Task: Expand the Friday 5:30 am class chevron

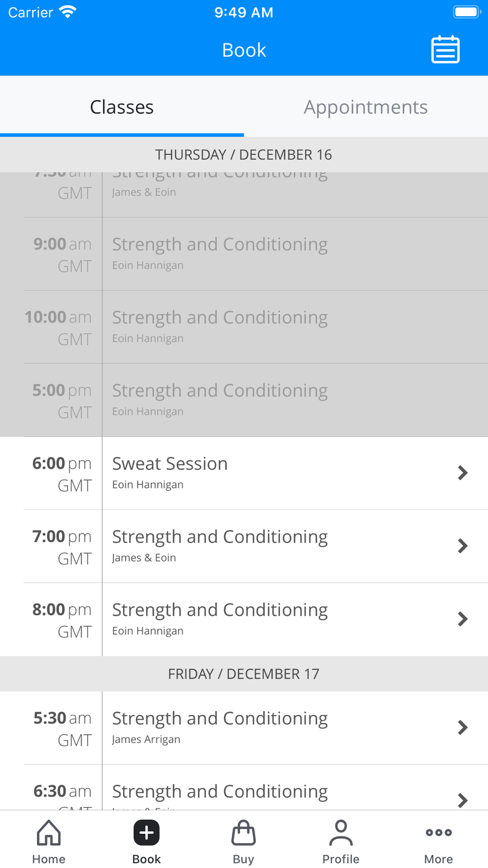Action: (463, 727)
